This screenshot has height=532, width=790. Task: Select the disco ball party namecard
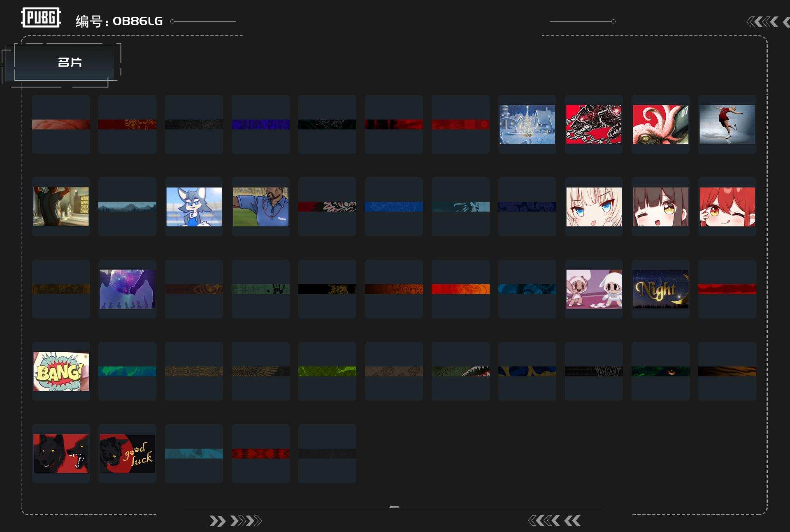tap(127, 289)
